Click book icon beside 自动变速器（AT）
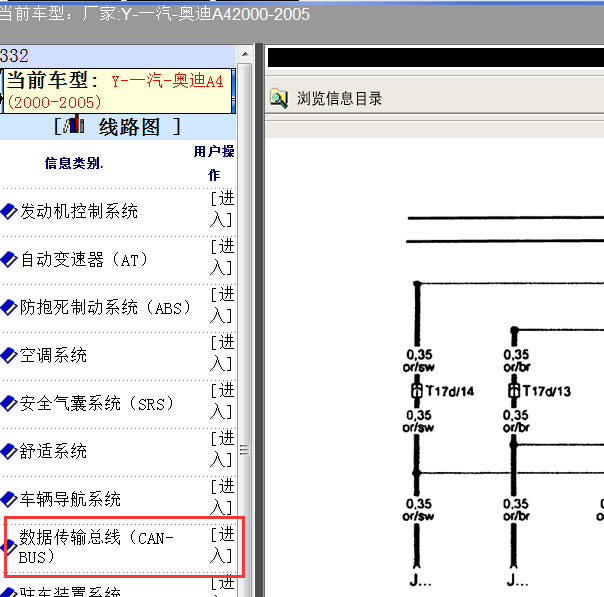Screen dimensions: 604x597 coord(8,260)
